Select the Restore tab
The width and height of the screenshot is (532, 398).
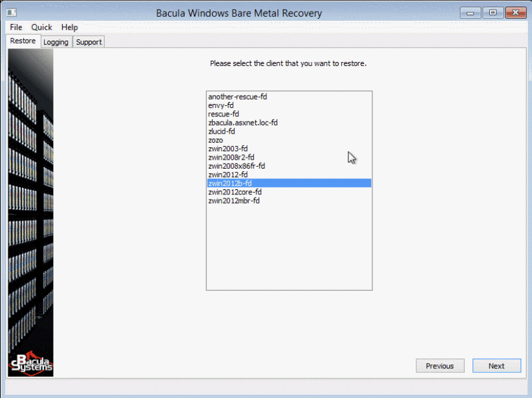23,41
